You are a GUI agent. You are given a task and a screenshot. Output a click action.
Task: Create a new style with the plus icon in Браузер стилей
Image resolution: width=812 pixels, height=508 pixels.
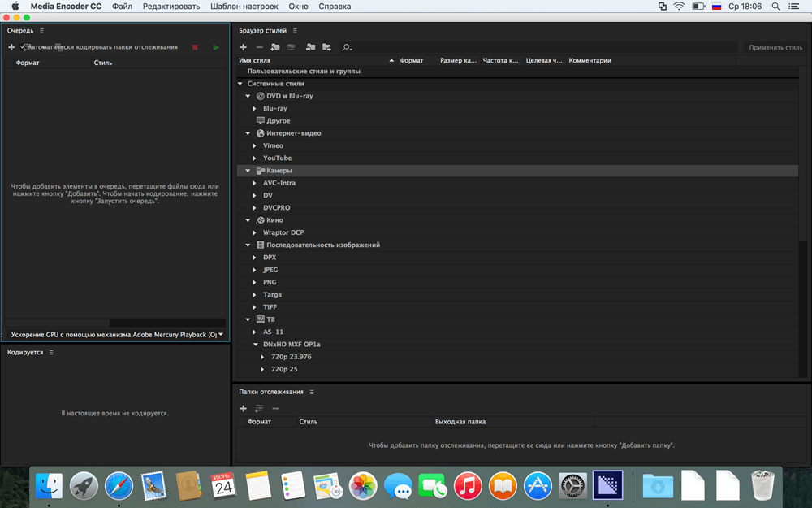tap(244, 47)
